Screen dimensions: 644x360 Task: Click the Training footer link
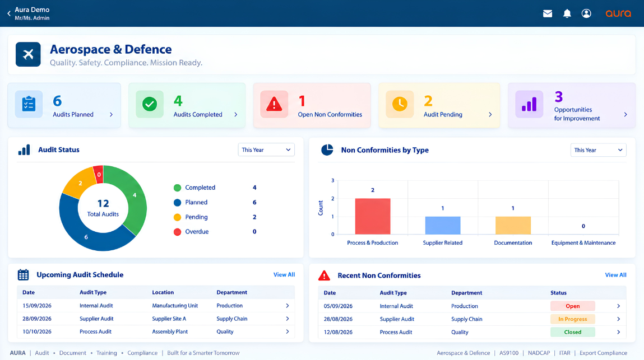(107, 353)
